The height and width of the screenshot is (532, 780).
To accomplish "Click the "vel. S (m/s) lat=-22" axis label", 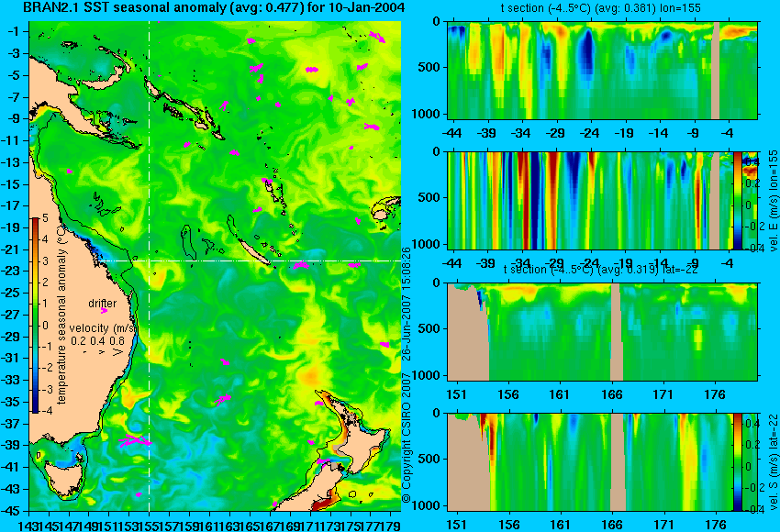I will tap(773, 462).
